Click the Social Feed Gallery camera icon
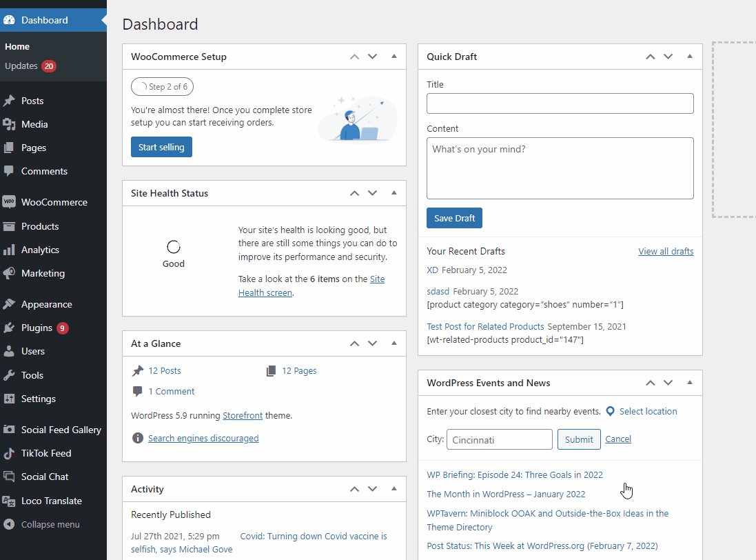The height and width of the screenshot is (560, 756). coord(9,430)
